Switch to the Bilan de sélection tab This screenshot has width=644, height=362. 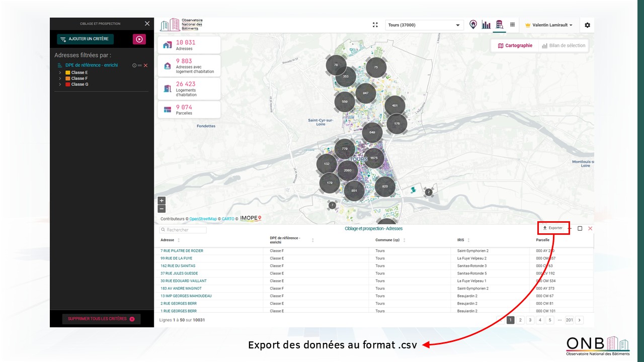pyautogui.click(x=563, y=46)
